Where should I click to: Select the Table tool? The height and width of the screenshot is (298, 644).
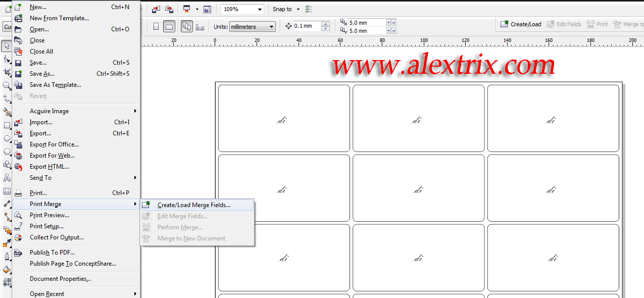(x=7, y=191)
